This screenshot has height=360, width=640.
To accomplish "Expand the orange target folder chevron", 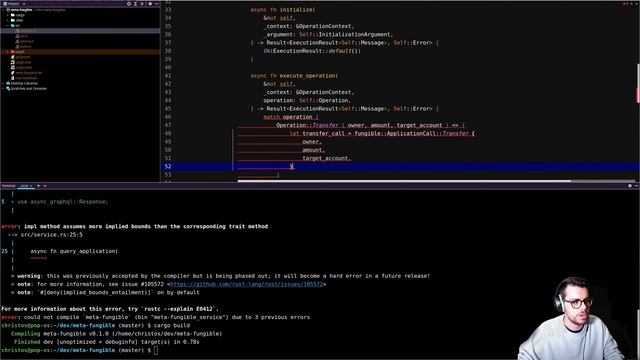I will 8,52.
